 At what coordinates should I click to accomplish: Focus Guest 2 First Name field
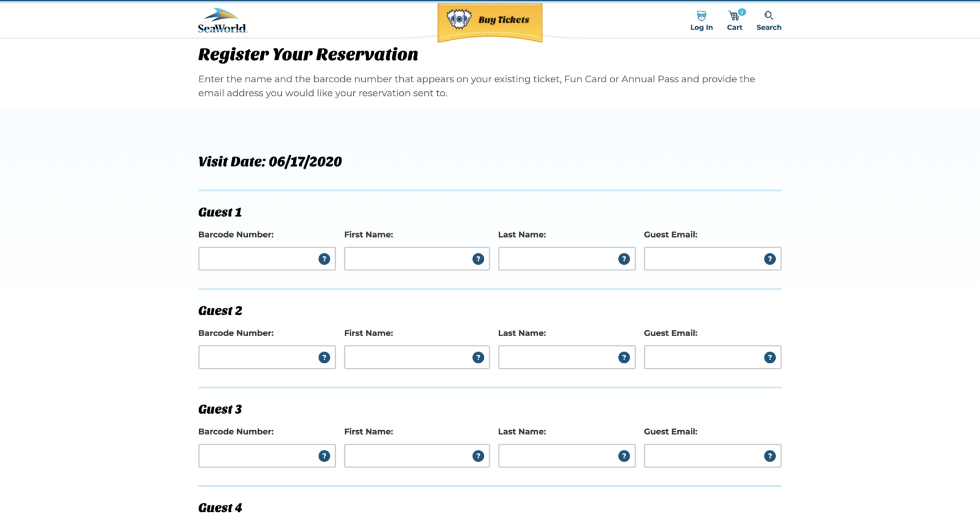[417, 358]
